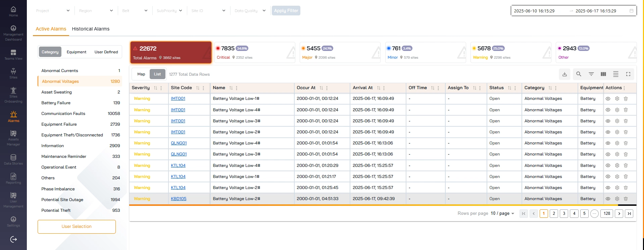Image resolution: width=644 pixels, height=250 pixels.
Task: Open the Name column menu
Action: [x=237, y=88]
